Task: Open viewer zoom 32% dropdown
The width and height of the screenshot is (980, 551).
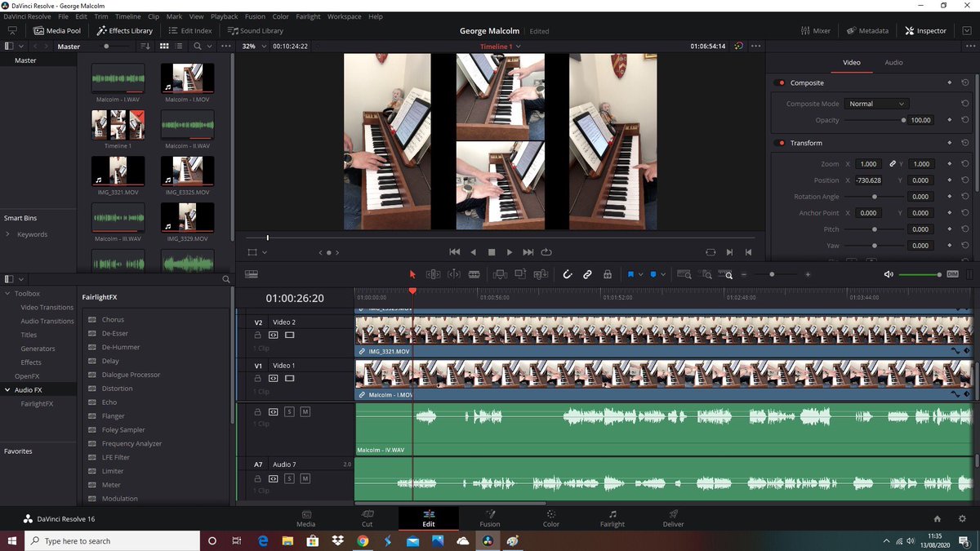Action: coord(254,46)
